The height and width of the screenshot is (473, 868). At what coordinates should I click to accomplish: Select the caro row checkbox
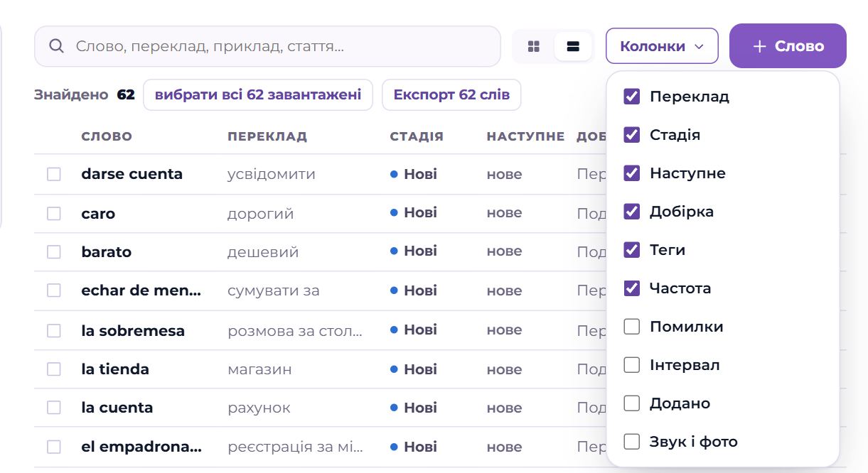tap(54, 213)
